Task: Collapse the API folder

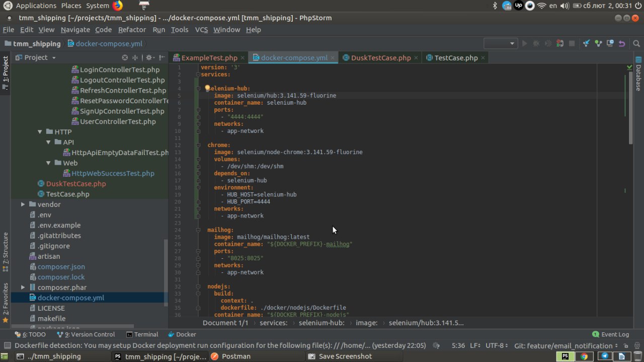Action: coord(49,142)
